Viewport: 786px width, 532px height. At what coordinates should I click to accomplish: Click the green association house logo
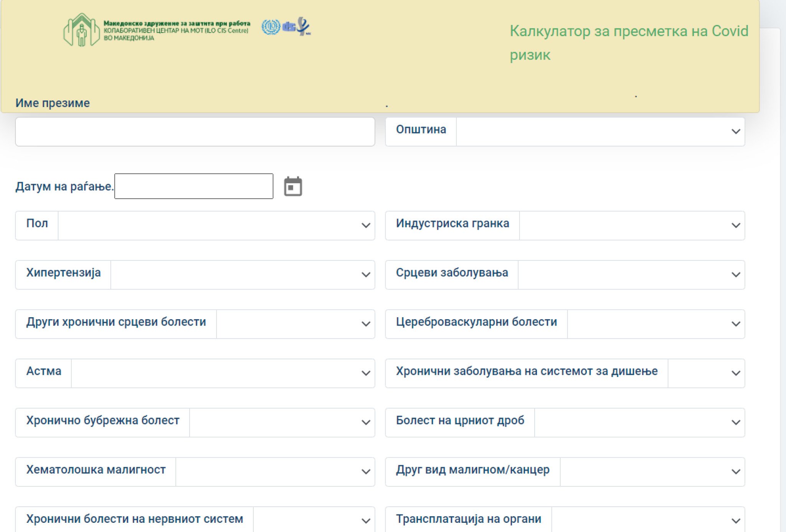81,30
